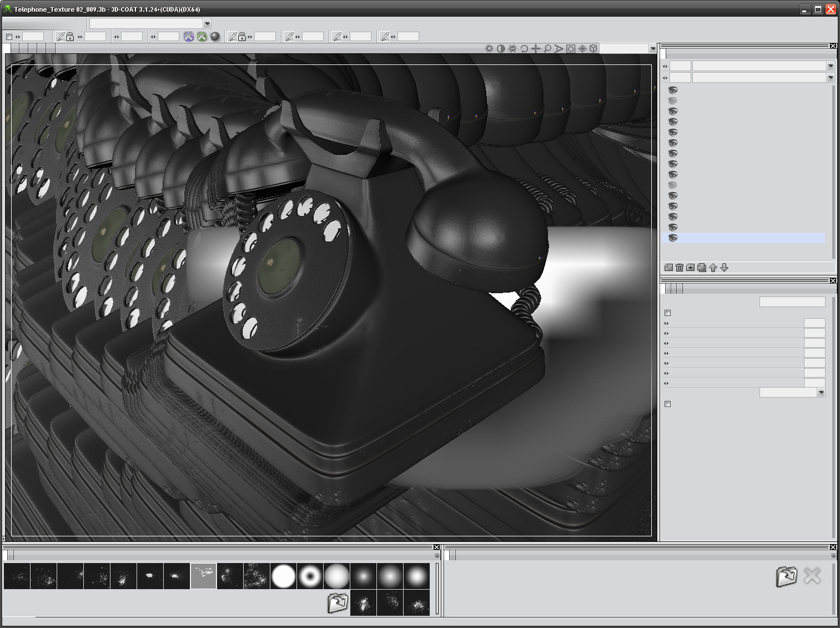Viewport: 840px width, 628px height.
Task: Click the sphere material preview icon in top toolbar
Action: (214, 37)
